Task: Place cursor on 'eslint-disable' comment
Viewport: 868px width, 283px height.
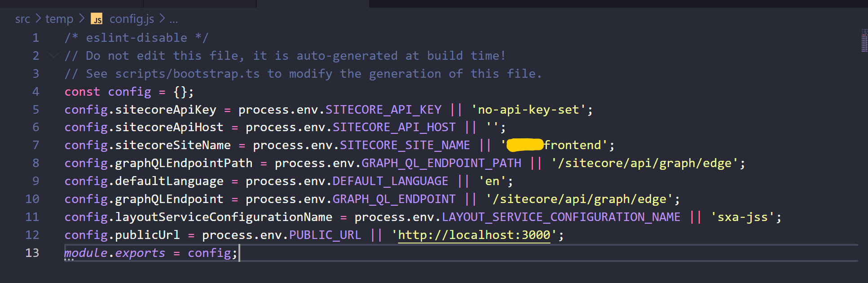Action: (x=137, y=38)
